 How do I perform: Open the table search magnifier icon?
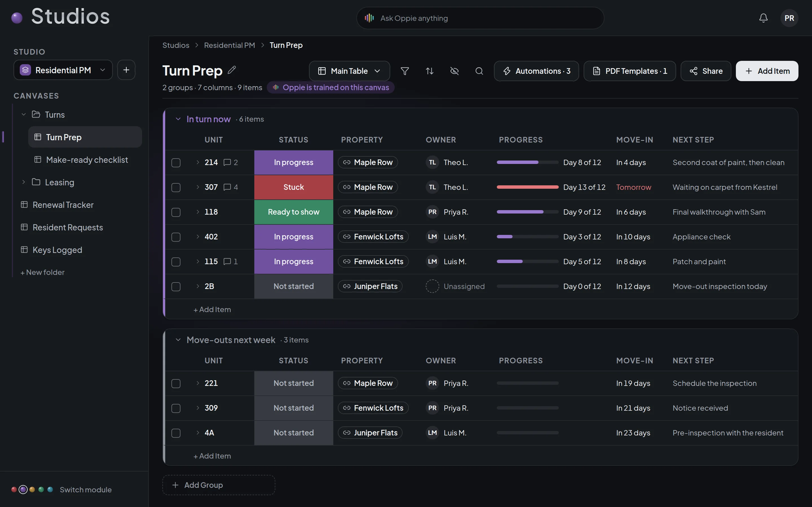click(479, 71)
